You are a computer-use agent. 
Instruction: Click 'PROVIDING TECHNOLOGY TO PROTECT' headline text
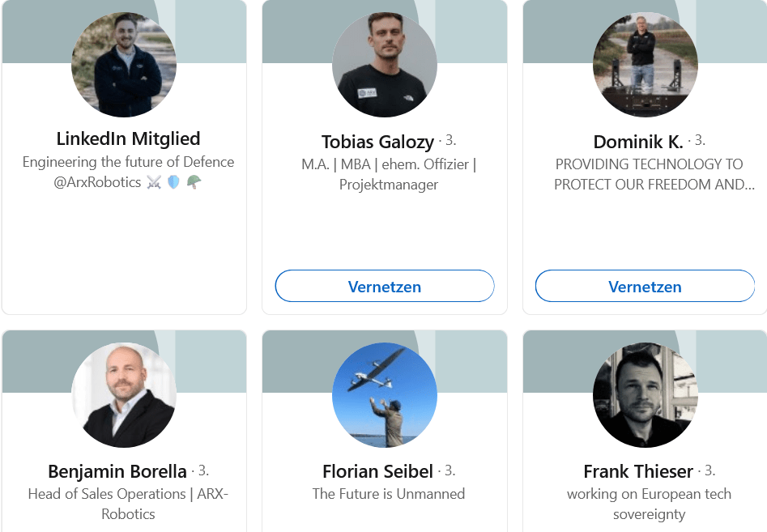654,174
